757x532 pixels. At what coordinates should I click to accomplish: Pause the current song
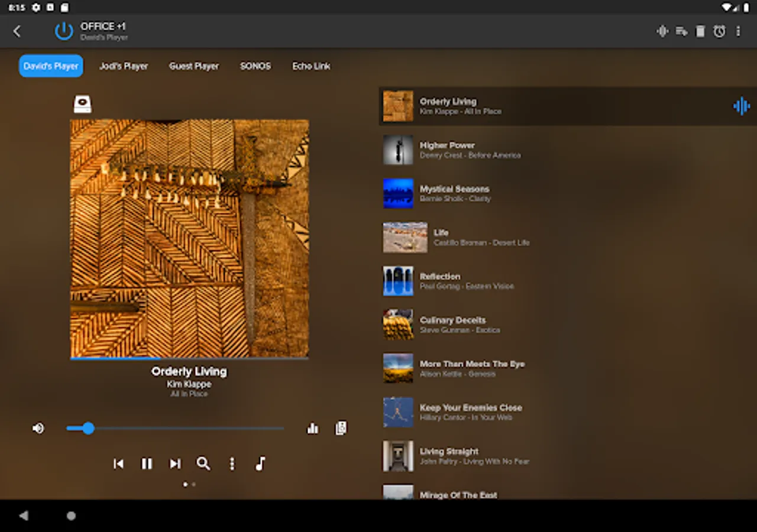point(147,464)
